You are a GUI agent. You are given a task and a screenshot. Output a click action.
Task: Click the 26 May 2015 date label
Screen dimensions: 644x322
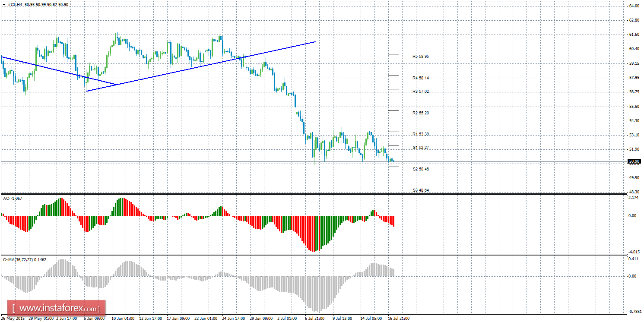pyautogui.click(x=13, y=319)
